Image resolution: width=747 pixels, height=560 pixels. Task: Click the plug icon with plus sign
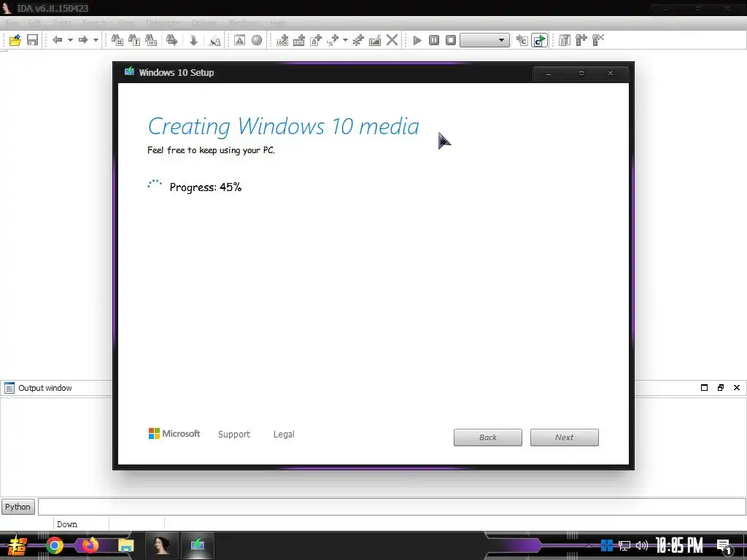click(581, 40)
